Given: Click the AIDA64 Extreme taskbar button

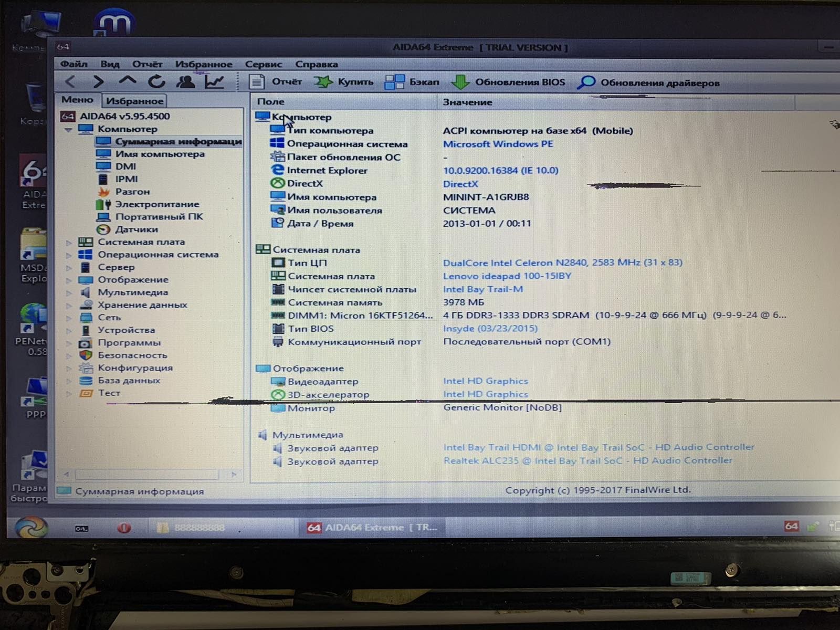Looking at the screenshot, I should pos(372,528).
